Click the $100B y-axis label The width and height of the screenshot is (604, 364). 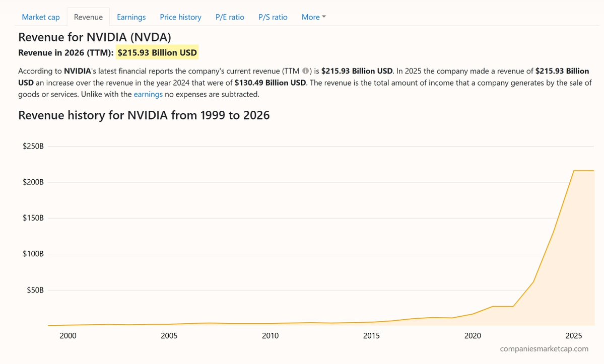click(x=33, y=254)
